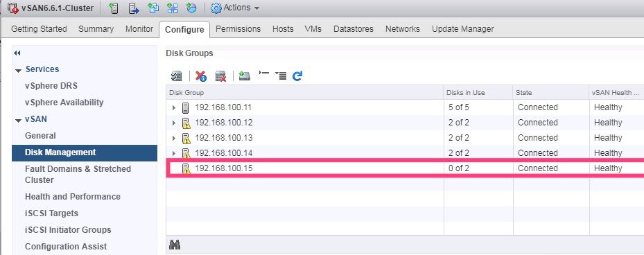Expand host 192.168.100.12 disk group
The width and height of the screenshot is (644, 255).
[174, 123]
